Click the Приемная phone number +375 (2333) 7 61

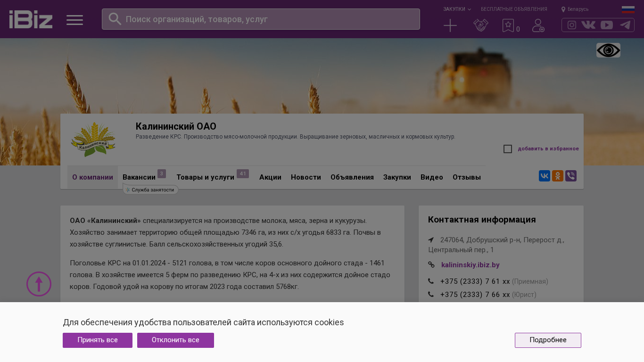(475, 281)
